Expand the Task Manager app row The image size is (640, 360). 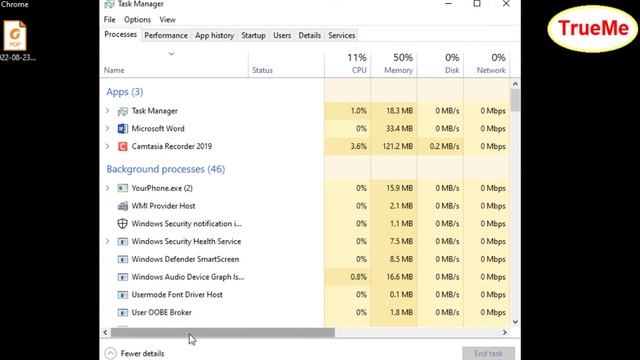click(x=107, y=111)
